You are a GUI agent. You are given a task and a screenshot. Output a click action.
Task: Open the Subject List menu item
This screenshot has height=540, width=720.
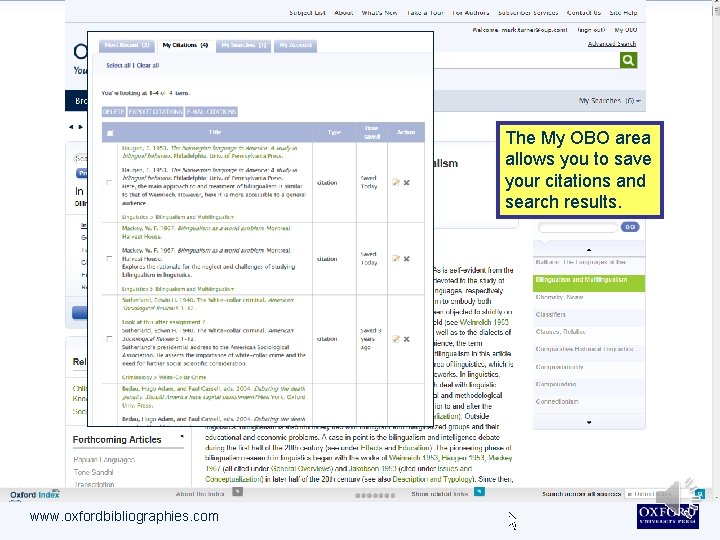click(x=307, y=13)
